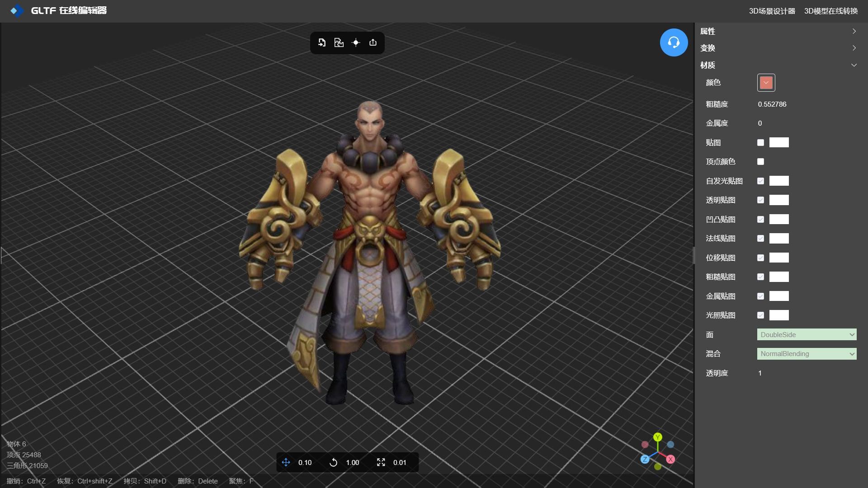Click the 法线贴图 texture thumbnail slot
868x488 pixels.
tap(779, 238)
